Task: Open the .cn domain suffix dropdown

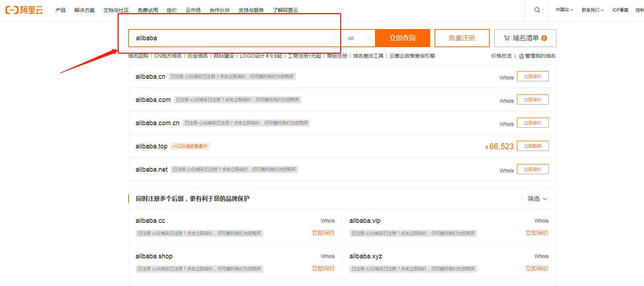Action: 359,38
